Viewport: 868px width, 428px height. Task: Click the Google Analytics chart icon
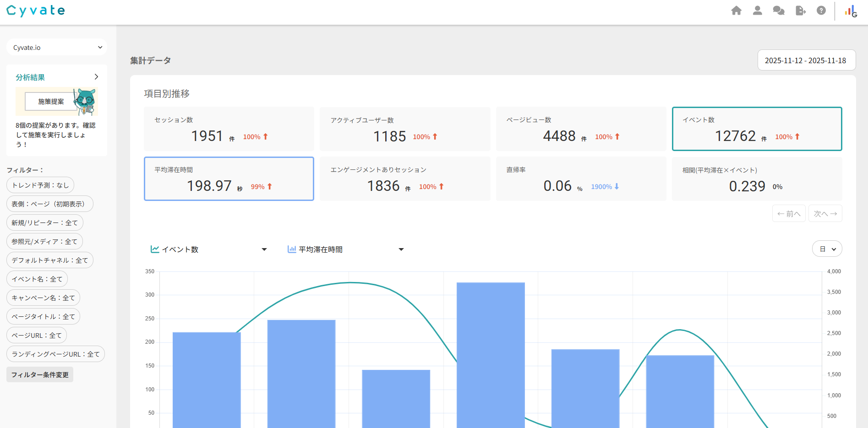point(851,11)
